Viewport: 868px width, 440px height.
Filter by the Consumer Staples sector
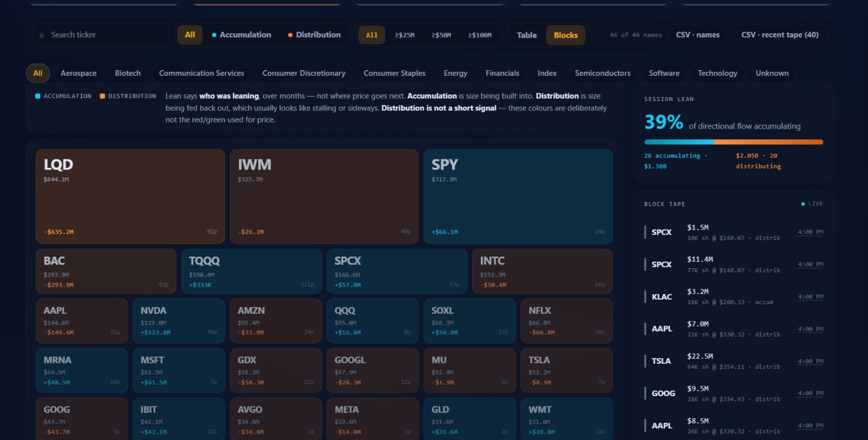tap(395, 73)
